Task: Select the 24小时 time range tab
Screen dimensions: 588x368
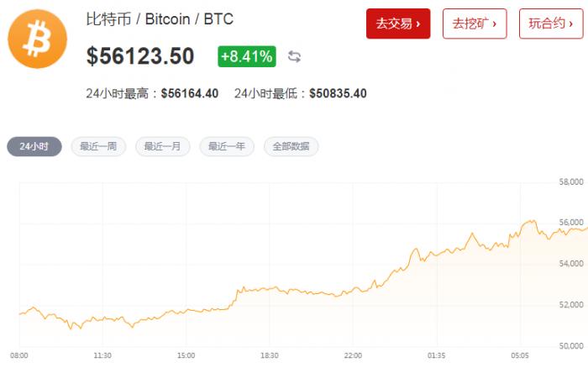Action: click(34, 146)
